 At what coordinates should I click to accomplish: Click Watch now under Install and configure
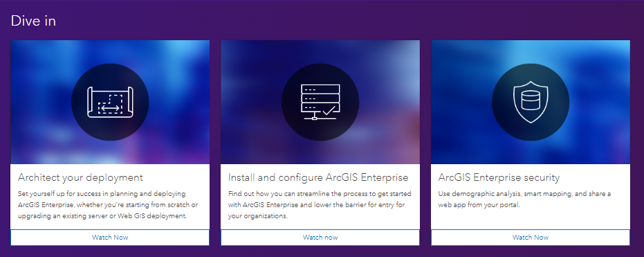pos(320,238)
